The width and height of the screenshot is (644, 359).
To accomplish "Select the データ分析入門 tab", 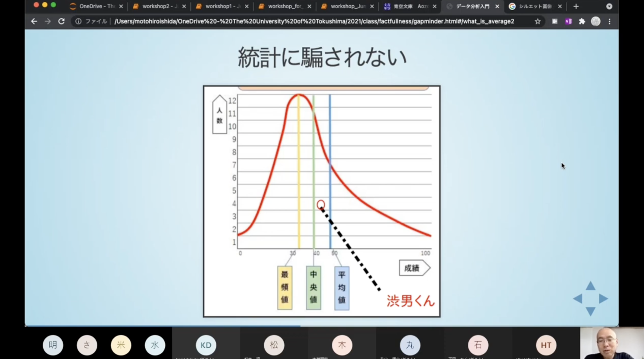I will pos(473,6).
